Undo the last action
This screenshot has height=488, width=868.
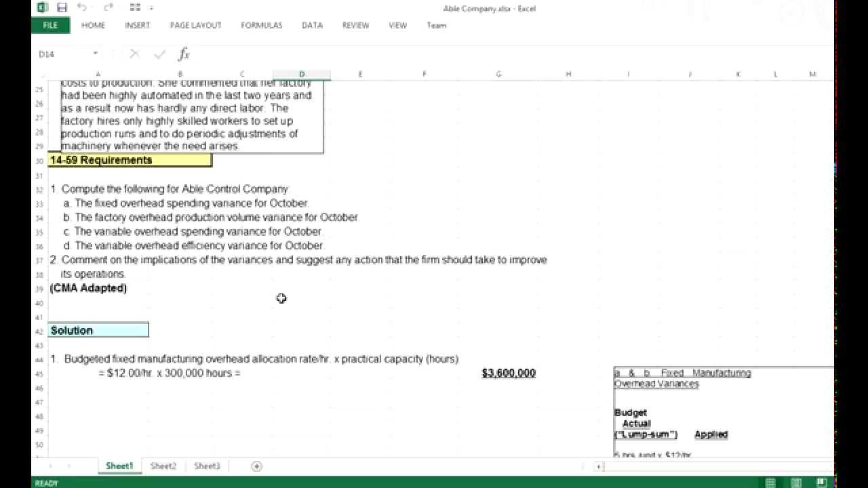pos(81,7)
